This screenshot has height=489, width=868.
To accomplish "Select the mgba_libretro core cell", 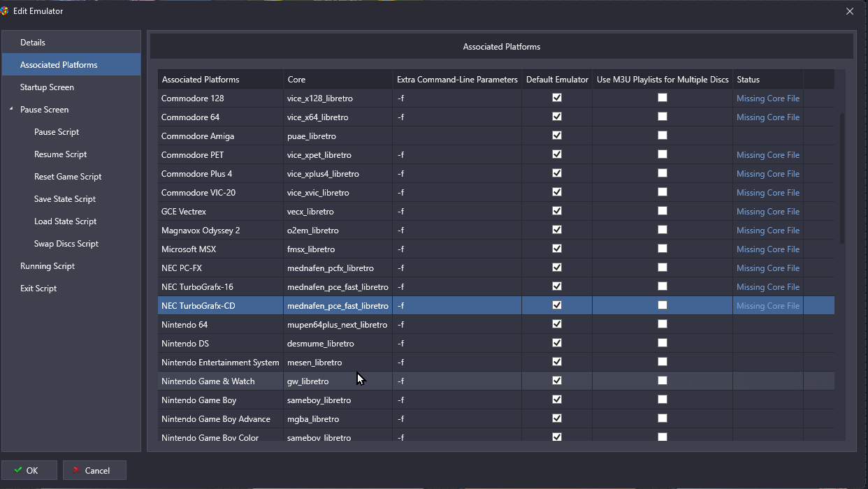I will click(x=338, y=419).
